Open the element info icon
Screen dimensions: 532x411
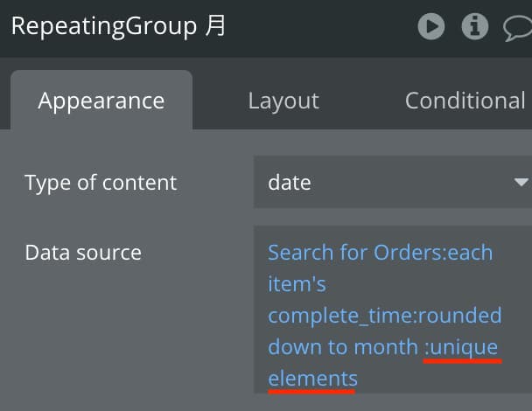[474, 26]
